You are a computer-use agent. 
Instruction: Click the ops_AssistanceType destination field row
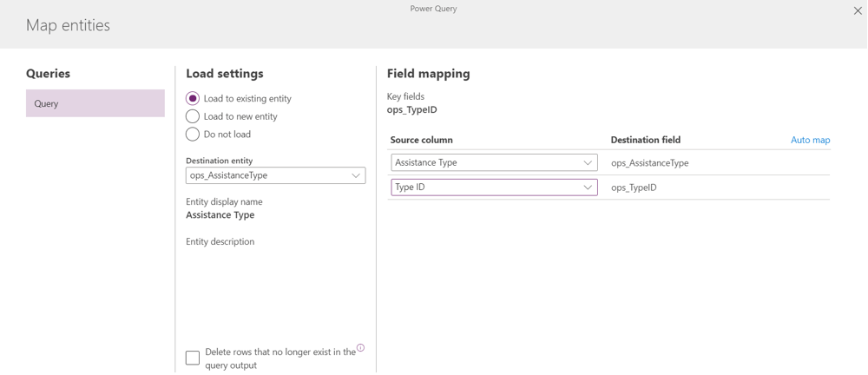[x=649, y=163]
